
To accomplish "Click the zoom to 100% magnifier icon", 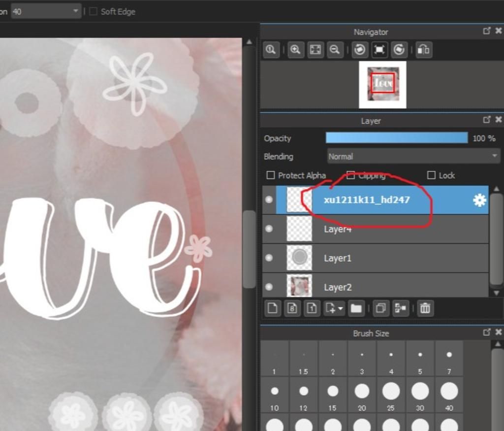I will coord(271,50).
